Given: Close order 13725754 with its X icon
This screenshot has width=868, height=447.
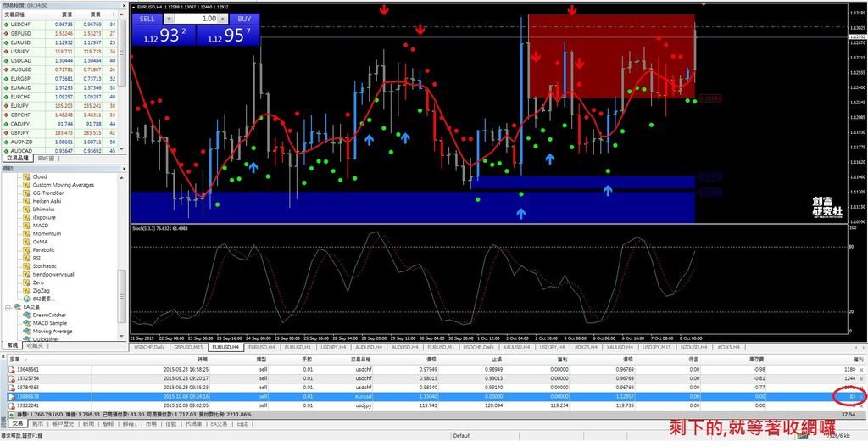Looking at the screenshot, I should (861, 379).
